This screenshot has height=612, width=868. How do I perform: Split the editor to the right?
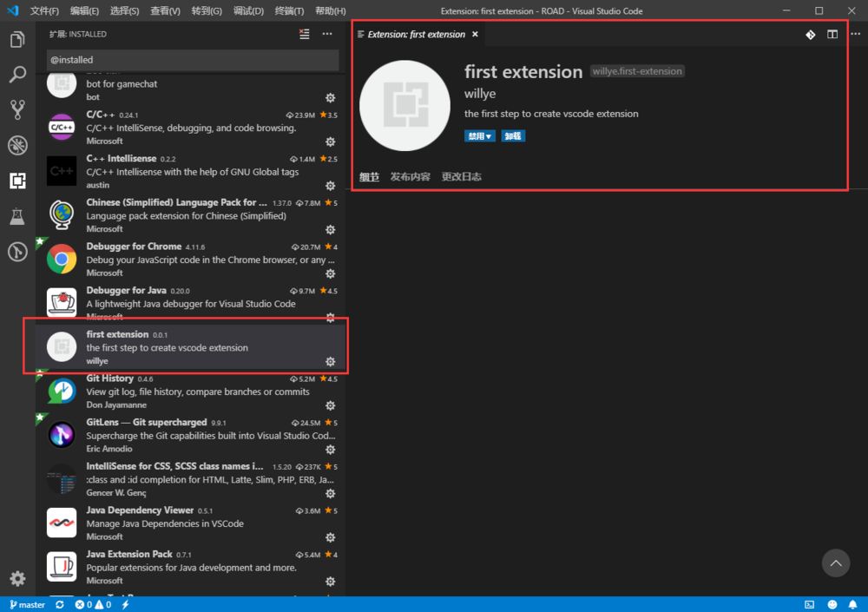point(832,35)
